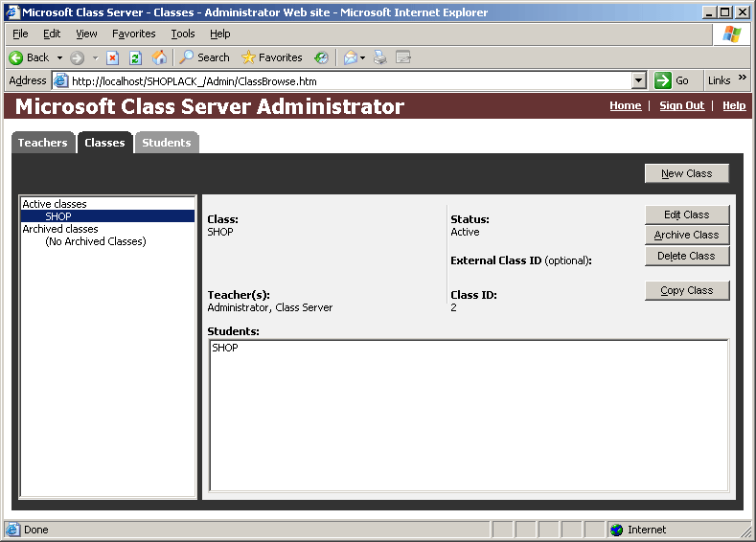Open Favorites star icon
756x542 pixels.
[248, 57]
